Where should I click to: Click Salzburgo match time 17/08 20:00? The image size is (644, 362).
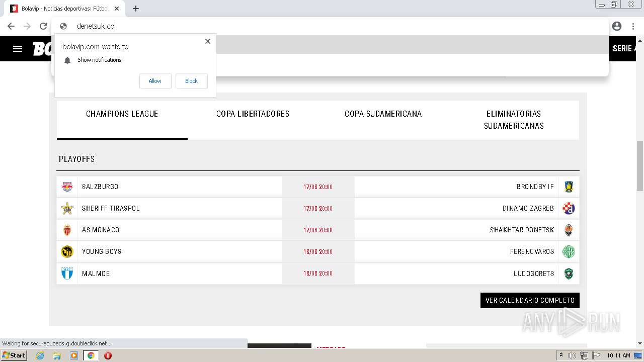318,187
